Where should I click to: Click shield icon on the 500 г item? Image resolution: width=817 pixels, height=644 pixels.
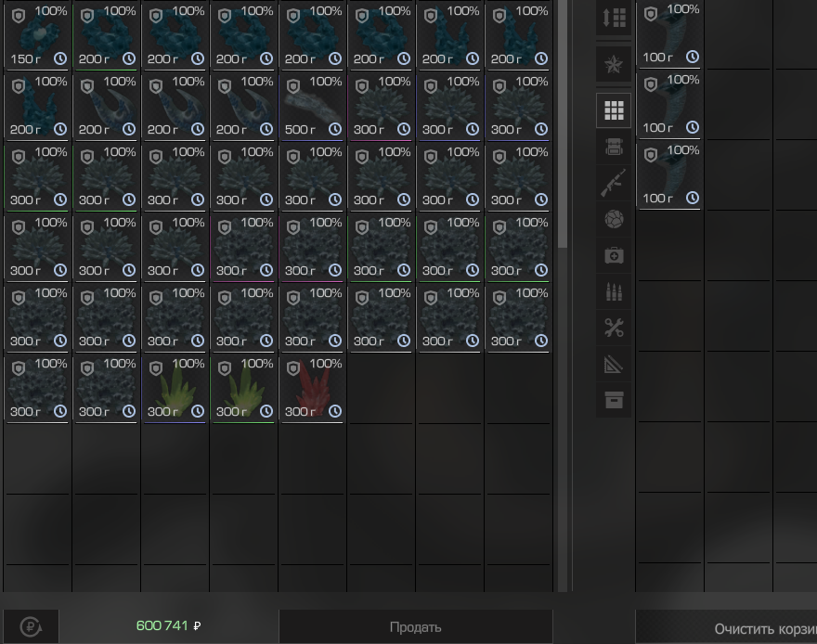[293, 86]
